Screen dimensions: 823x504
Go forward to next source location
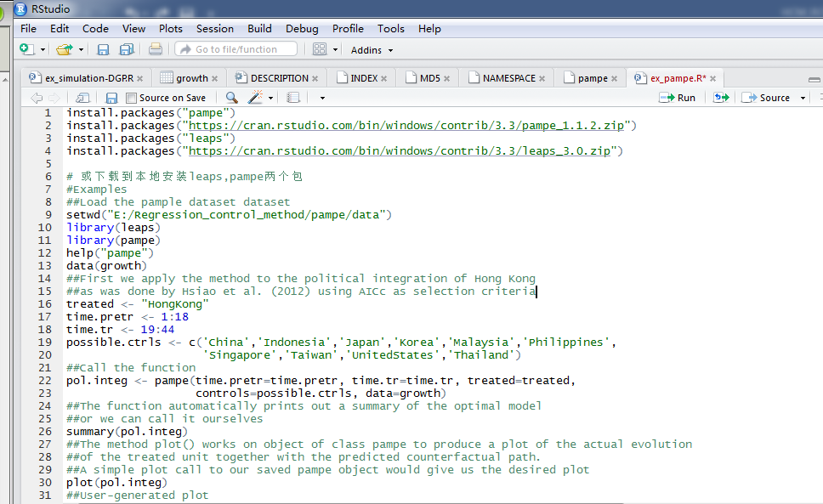[x=54, y=98]
